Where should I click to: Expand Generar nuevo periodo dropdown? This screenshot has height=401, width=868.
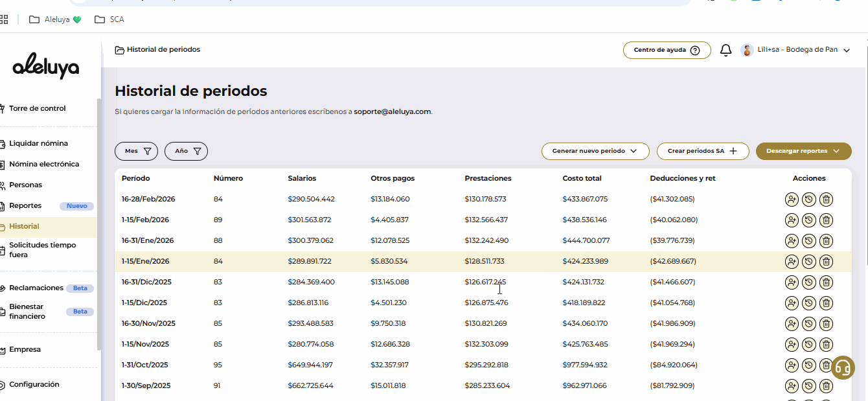click(x=595, y=151)
